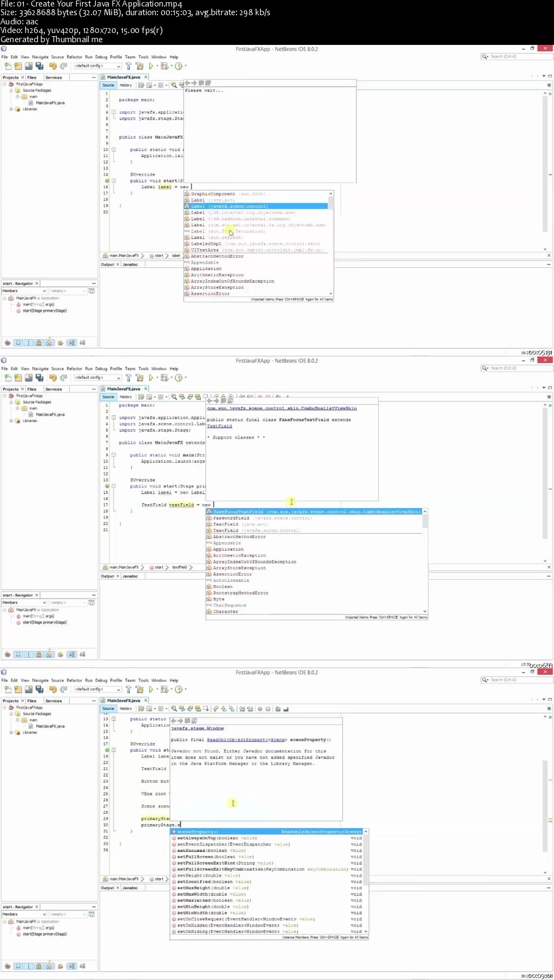Viewport: 554px width, 980px height.
Task: Collapse import fold at line 3 in FakeFocusTextField window
Action: [114, 417]
